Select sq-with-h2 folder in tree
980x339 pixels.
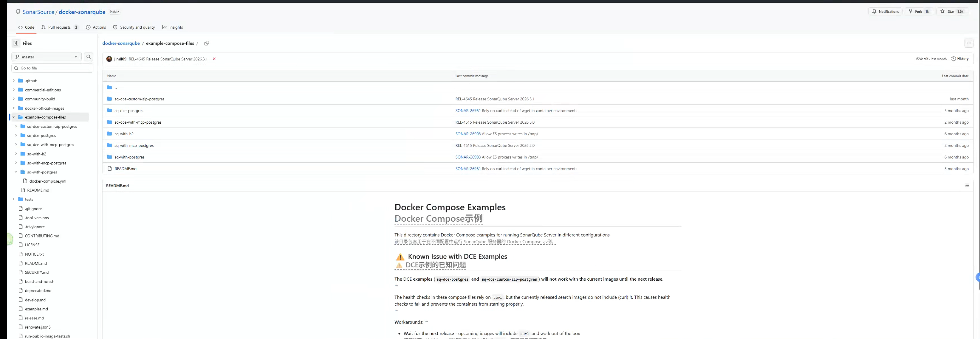click(x=36, y=153)
